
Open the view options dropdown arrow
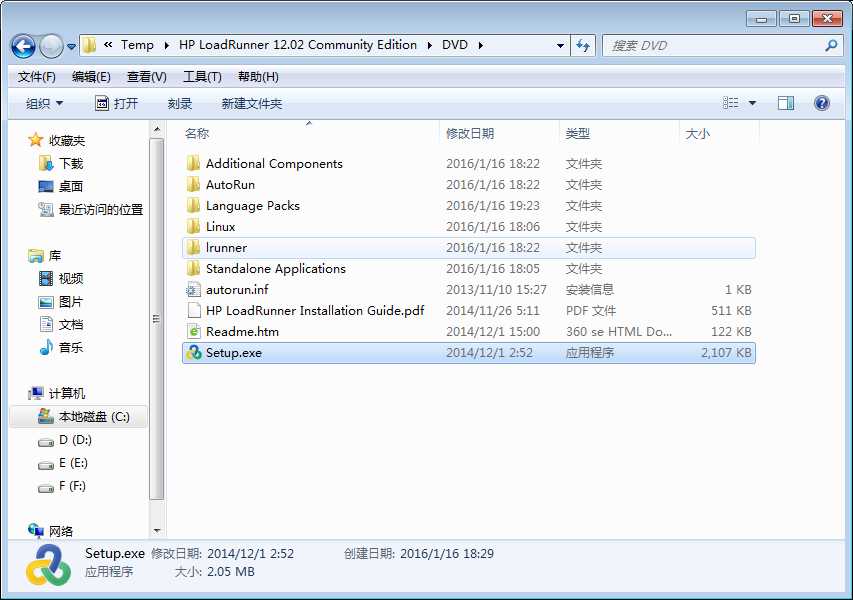coord(752,103)
